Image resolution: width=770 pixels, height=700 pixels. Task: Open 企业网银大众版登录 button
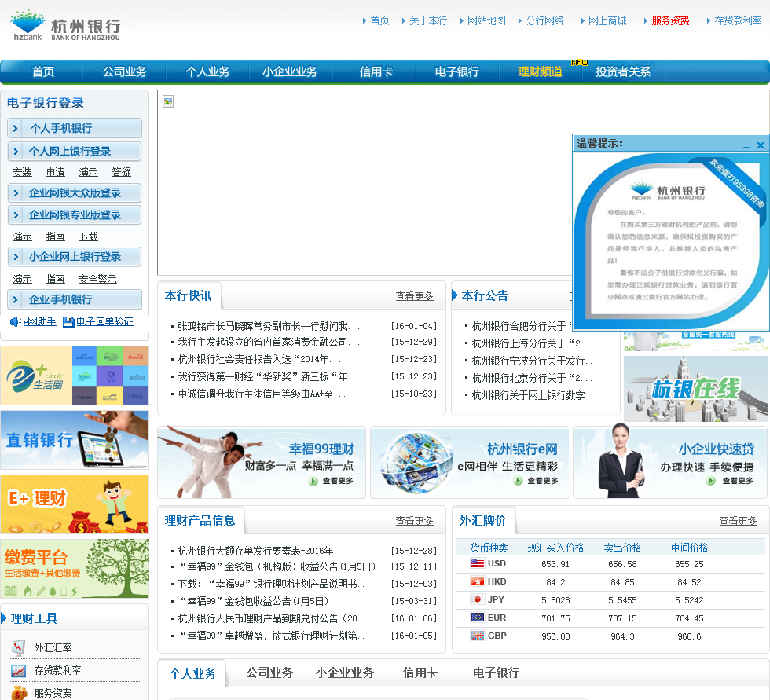(75, 193)
